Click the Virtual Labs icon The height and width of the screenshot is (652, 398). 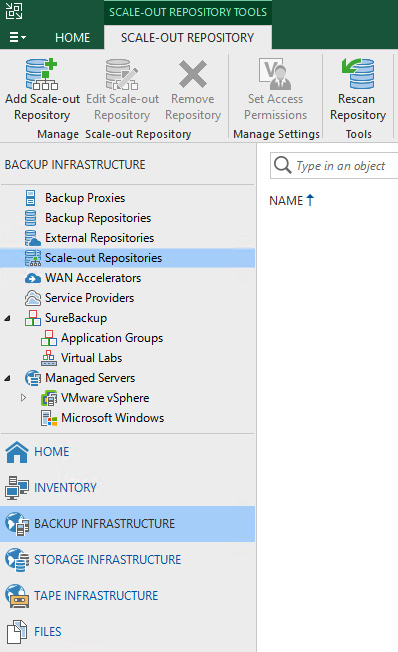[x=49, y=358]
